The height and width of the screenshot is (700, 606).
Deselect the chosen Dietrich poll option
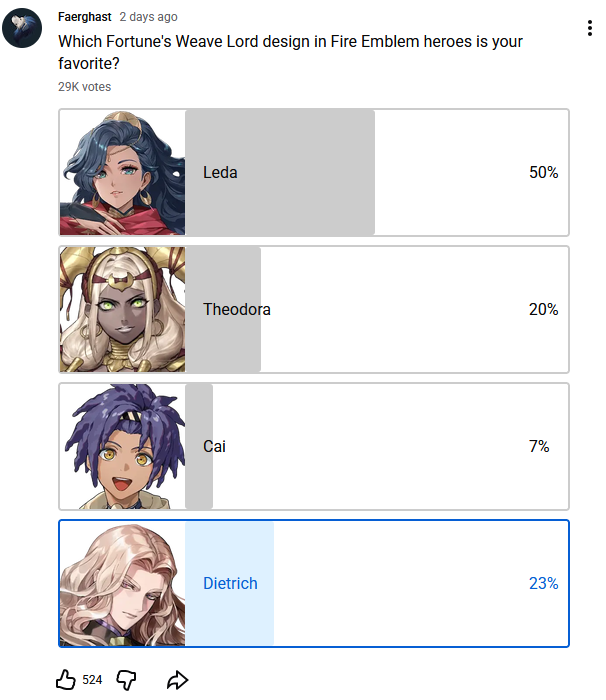coord(314,583)
